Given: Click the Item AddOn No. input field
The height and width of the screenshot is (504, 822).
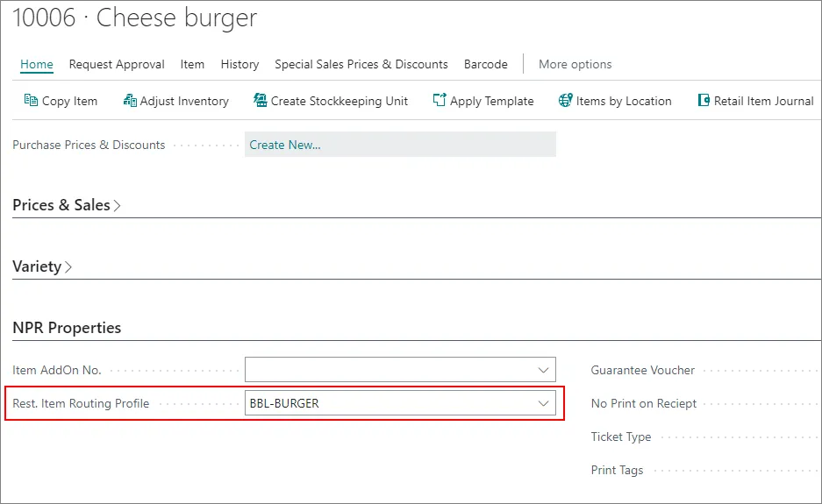Looking at the screenshot, I should click(400, 370).
